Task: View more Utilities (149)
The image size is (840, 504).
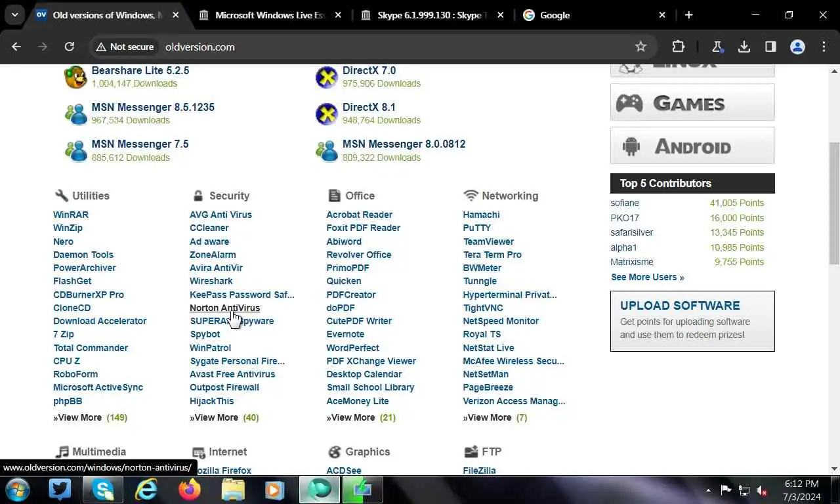Action: click(x=90, y=417)
